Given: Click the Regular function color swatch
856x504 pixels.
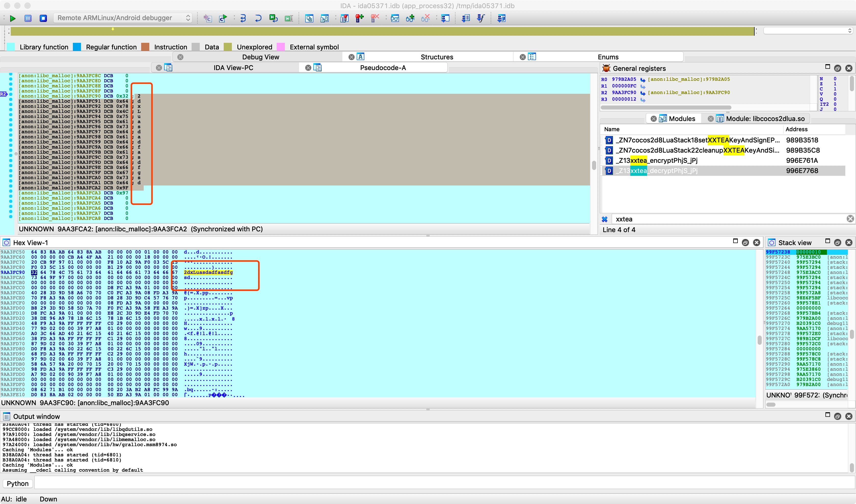Looking at the screenshot, I should pos(77,47).
